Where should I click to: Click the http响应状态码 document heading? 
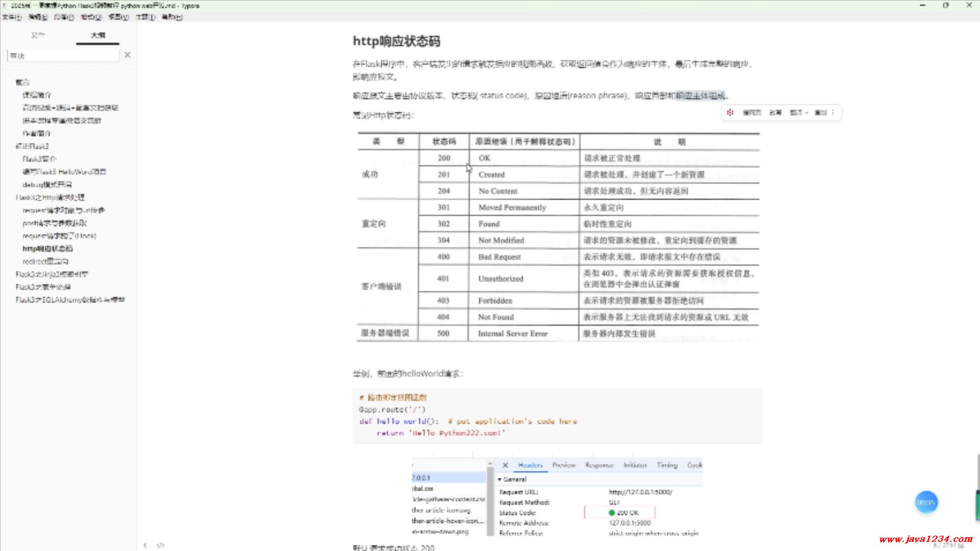[396, 41]
